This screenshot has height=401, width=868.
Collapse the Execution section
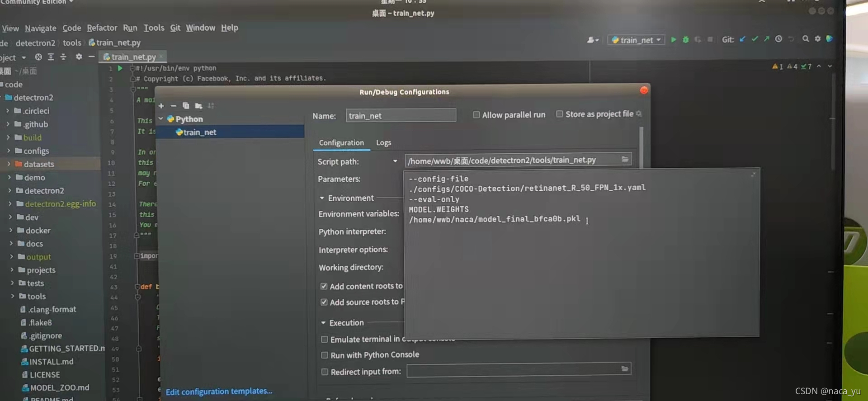[323, 323]
